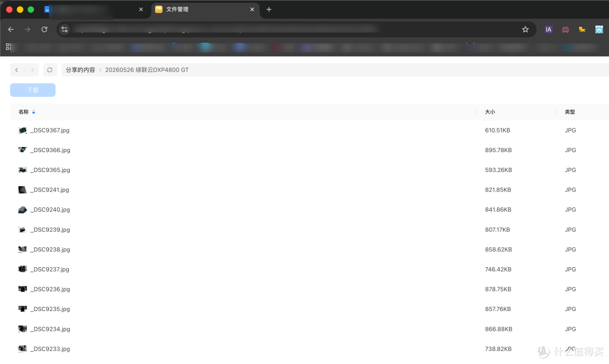Click thumbnail of _DSC9233.jpg

(23, 348)
